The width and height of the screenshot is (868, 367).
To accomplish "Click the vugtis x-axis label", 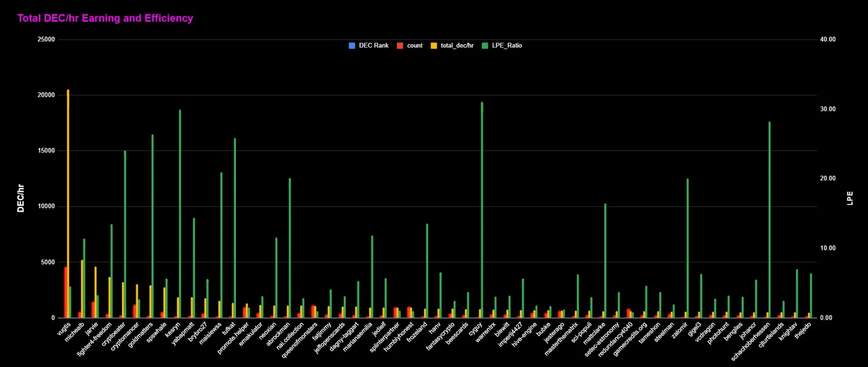I will tap(64, 330).
